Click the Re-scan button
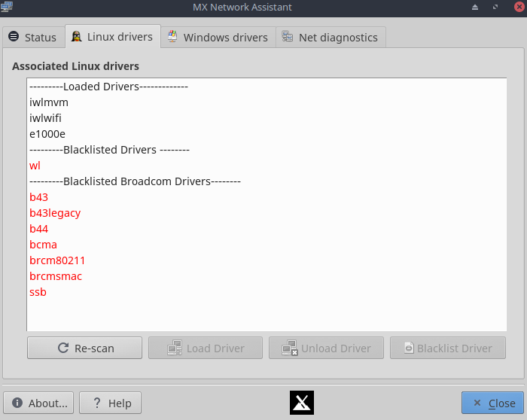Screen dimensions: 527x420 [x=84, y=348]
